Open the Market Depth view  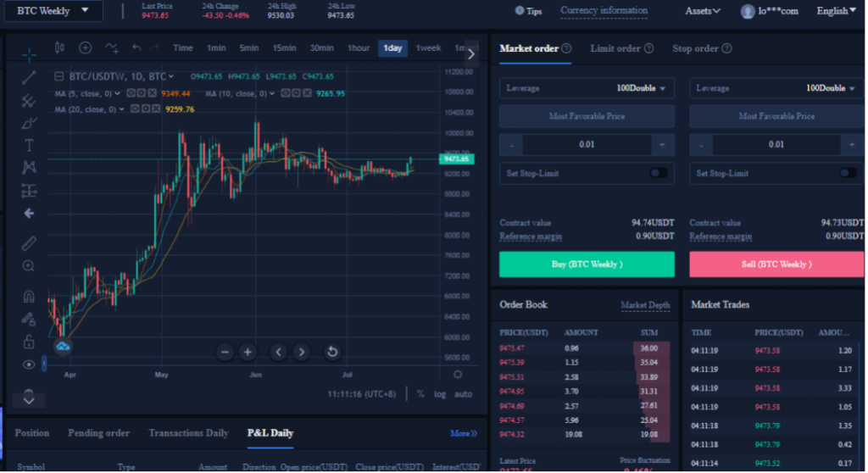click(645, 305)
